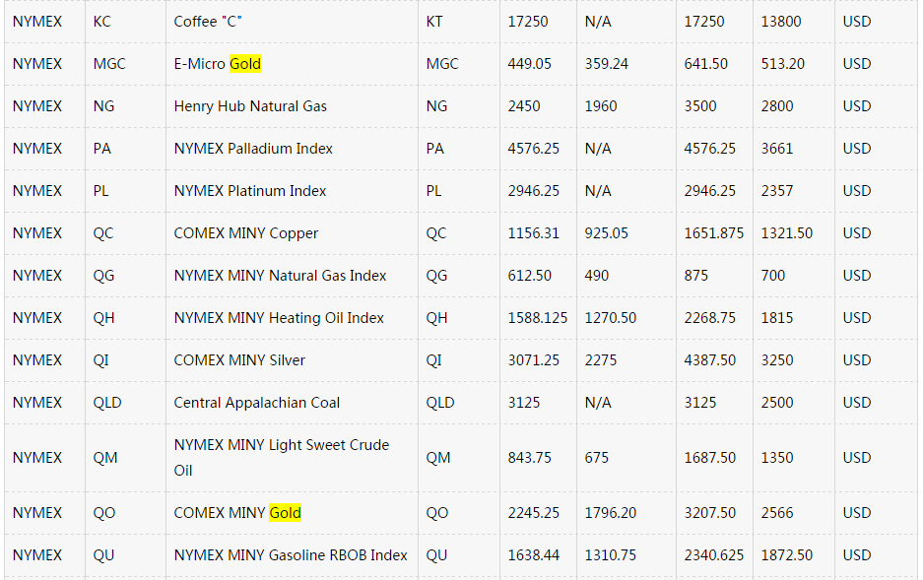The width and height of the screenshot is (924, 580).
Task: Click N/A in the Central Appalachian Coal row
Action: click(x=598, y=404)
